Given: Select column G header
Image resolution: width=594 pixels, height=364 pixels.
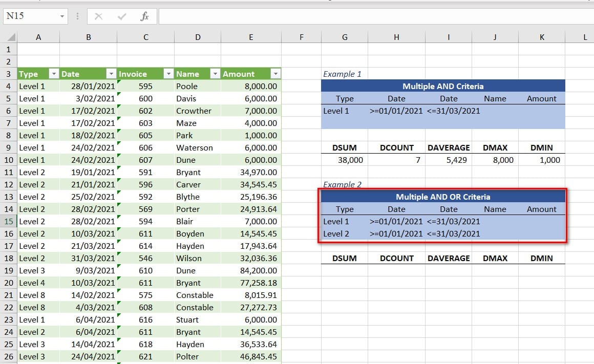Looking at the screenshot, I should click(x=345, y=37).
